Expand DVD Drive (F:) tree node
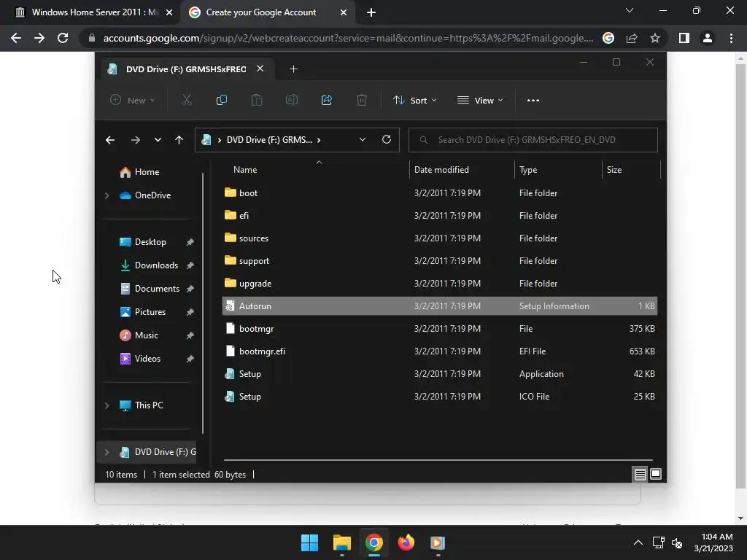 107,452
